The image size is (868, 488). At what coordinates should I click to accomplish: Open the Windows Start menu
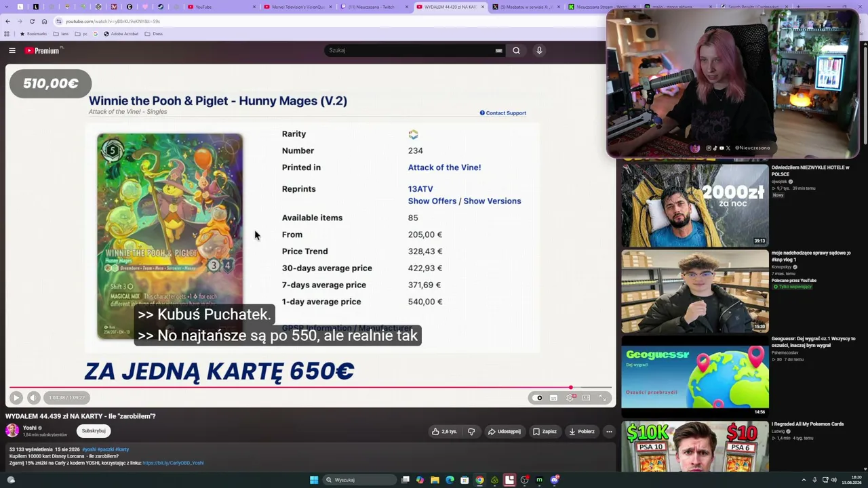coord(314,480)
